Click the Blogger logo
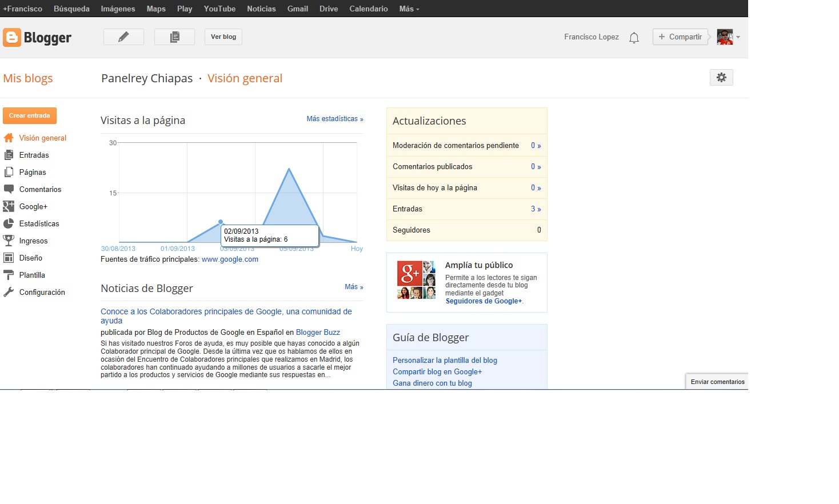Image resolution: width=839 pixels, height=504 pixels. pyautogui.click(x=38, y=38)
